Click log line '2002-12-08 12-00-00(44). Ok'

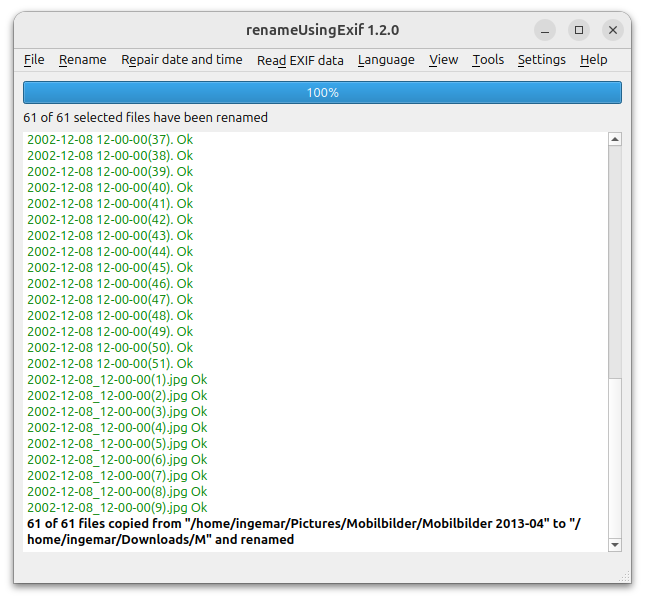[x=110, y=252]
